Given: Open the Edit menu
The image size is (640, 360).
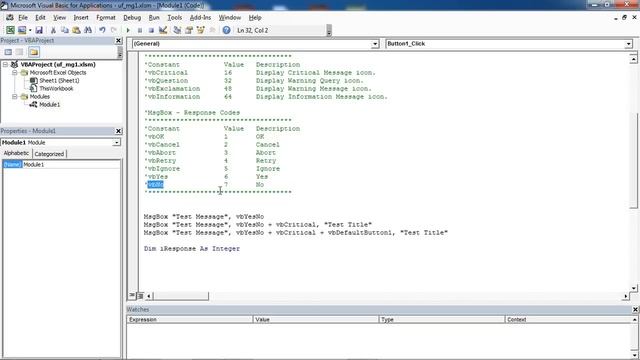Looking at the screenshot, I should click(40, 18).
